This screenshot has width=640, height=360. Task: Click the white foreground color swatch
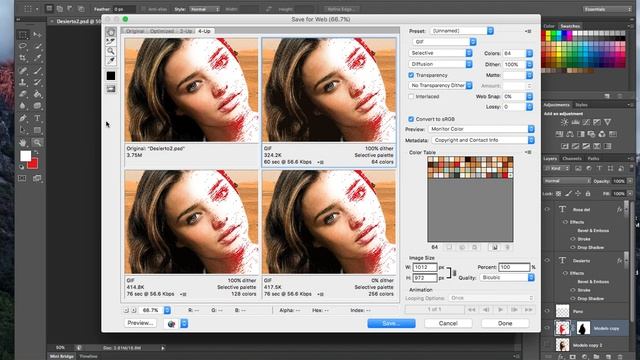coord(25,156)
